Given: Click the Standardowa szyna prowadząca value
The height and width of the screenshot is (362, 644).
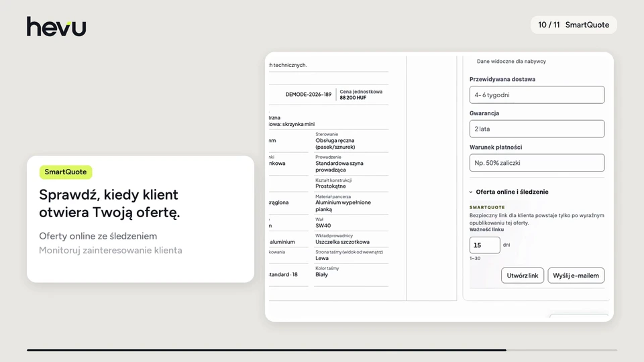Looking at the screenshot, I should (x=339, y=166).
